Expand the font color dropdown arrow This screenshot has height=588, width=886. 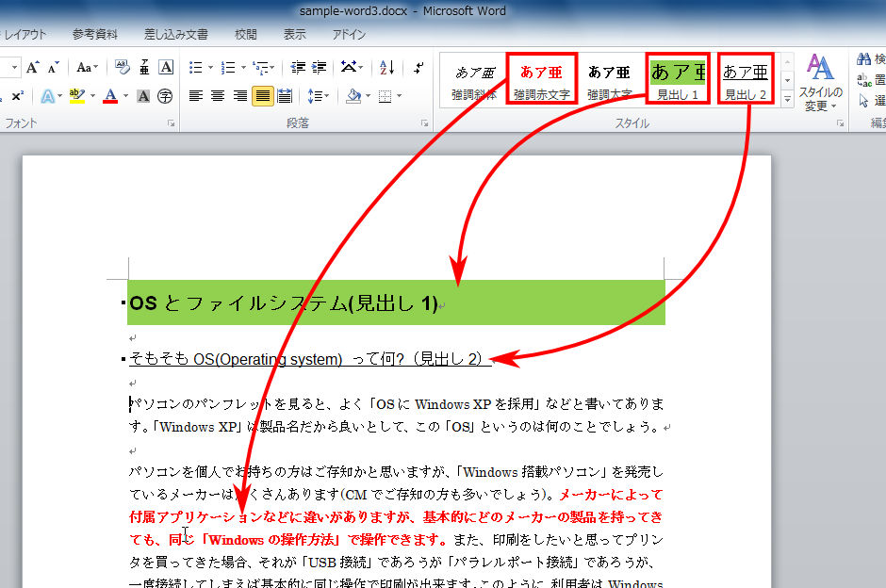point(125,96)
